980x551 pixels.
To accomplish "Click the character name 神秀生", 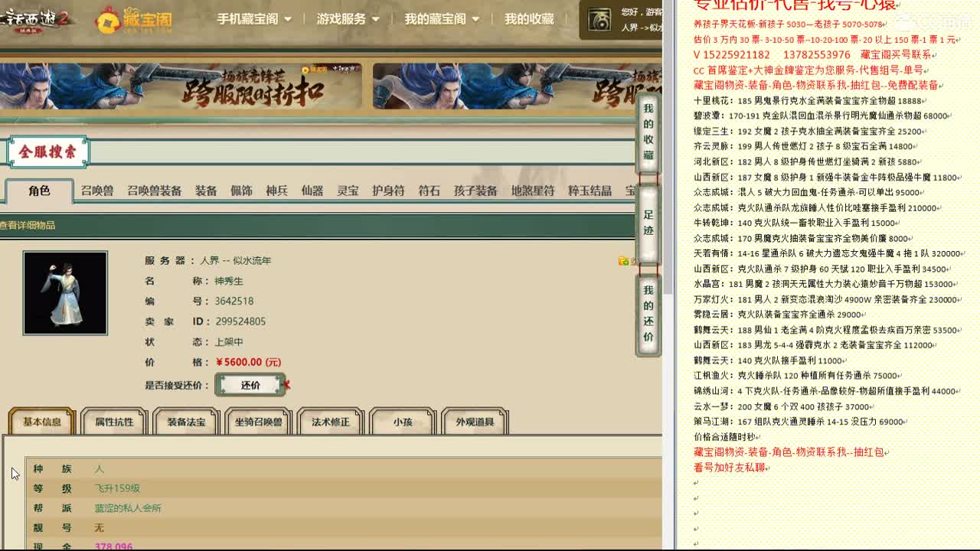I will (229, 281).
